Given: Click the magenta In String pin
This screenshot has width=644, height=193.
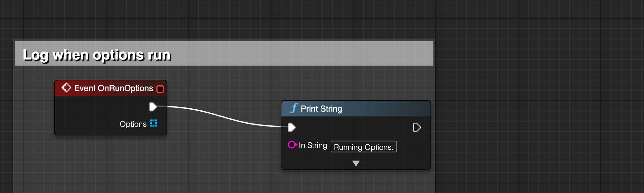Looking at the screenshot, I should tap(292, 145).
